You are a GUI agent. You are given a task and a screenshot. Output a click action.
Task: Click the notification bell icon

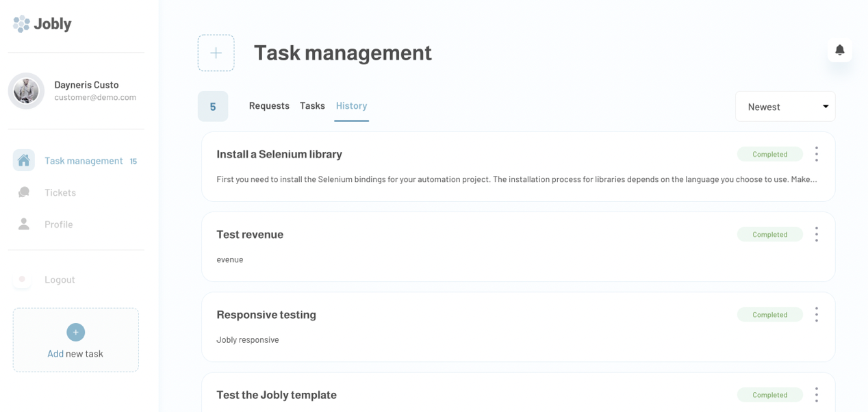839,50
